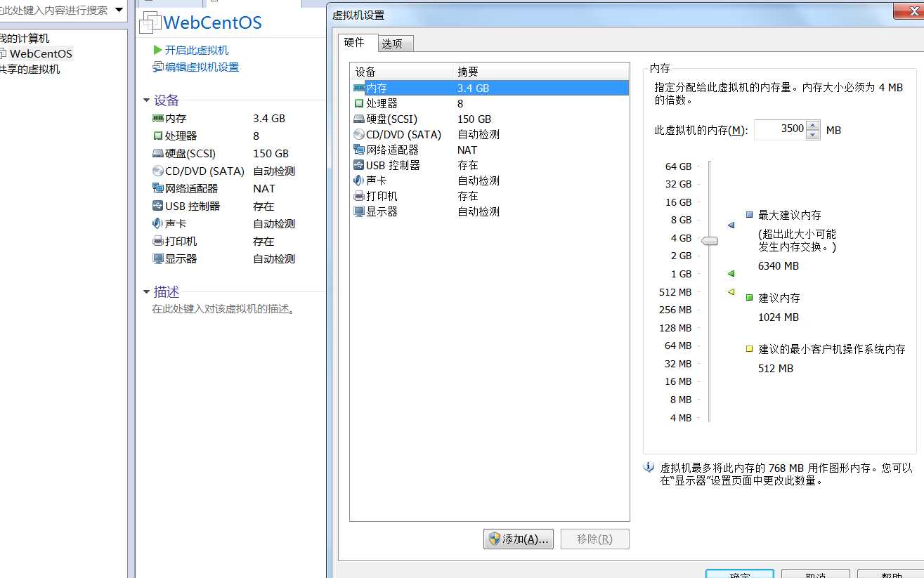Viewport: 924px width, 578px height.
Task: Click the large VM icon beside WebCentOS title
Action: pyautogui.click(x=150, y=22)
